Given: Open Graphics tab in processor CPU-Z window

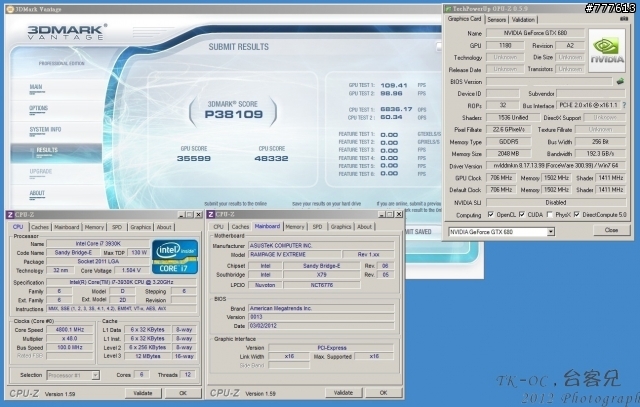Looking at the screenshot, I should 140,227.
